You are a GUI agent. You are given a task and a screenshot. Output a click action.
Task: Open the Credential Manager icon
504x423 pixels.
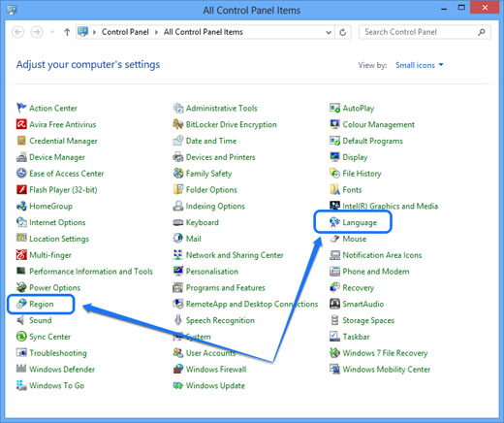[x=21, y=141]
